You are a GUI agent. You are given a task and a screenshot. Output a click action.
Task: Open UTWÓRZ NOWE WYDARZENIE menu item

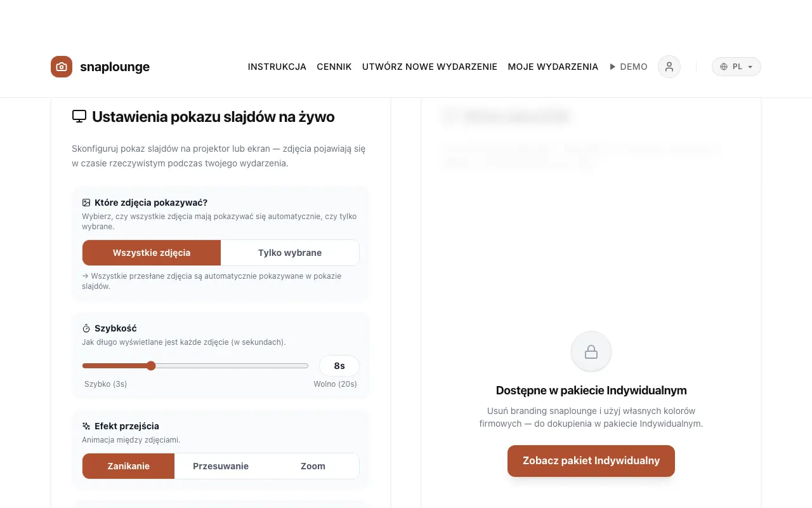[429, 67]
